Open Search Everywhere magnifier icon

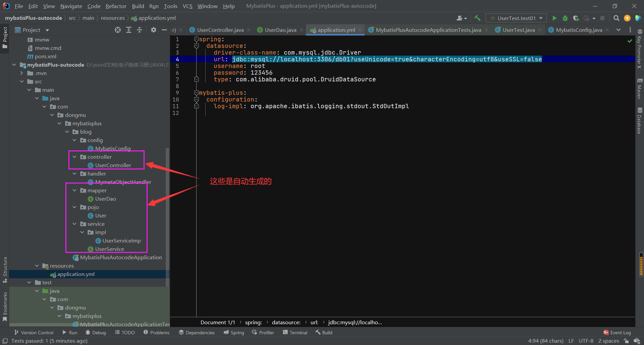[x=616, y=18]
